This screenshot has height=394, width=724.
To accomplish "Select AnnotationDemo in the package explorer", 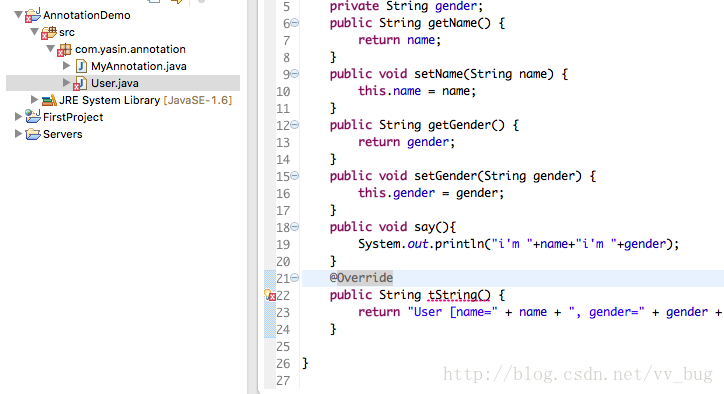I will [87, 15].
